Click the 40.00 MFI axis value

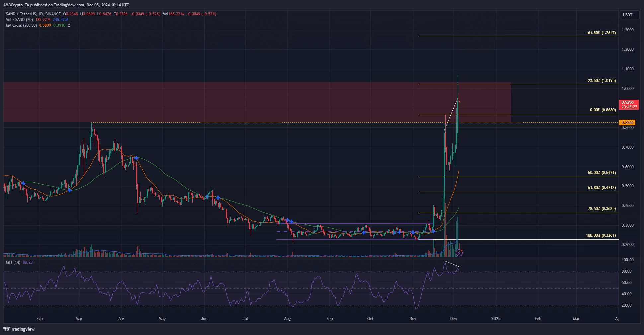click(x=627, y=294)
